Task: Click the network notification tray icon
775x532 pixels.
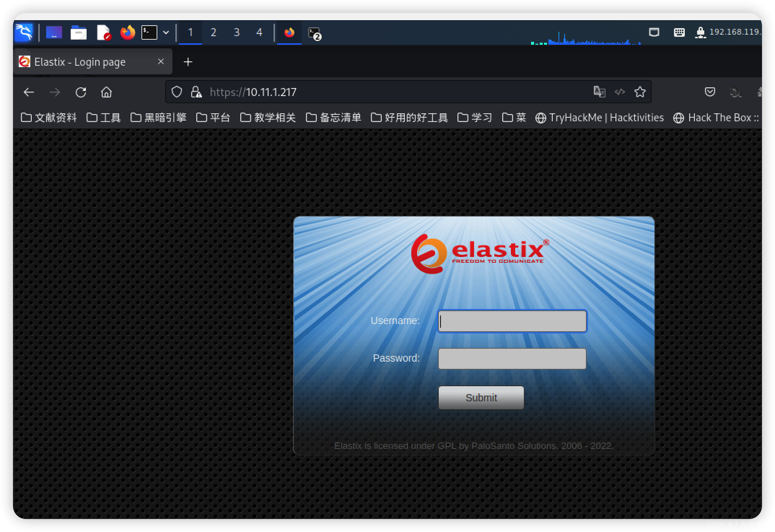Action: tap(700, 32)
